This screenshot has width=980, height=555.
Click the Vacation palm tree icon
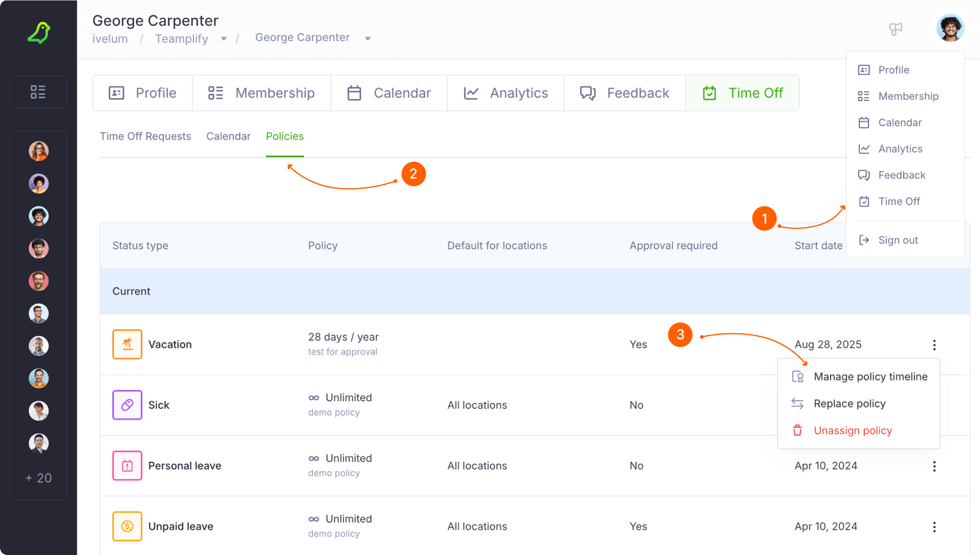click(127, 344)
